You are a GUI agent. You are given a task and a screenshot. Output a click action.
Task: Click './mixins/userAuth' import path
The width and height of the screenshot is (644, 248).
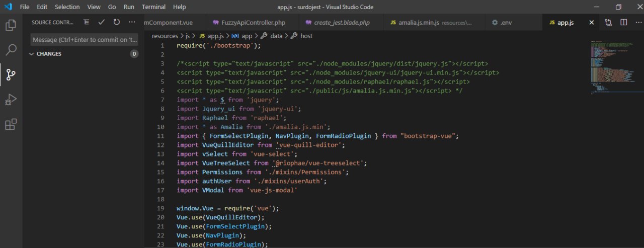pos(290,181)
